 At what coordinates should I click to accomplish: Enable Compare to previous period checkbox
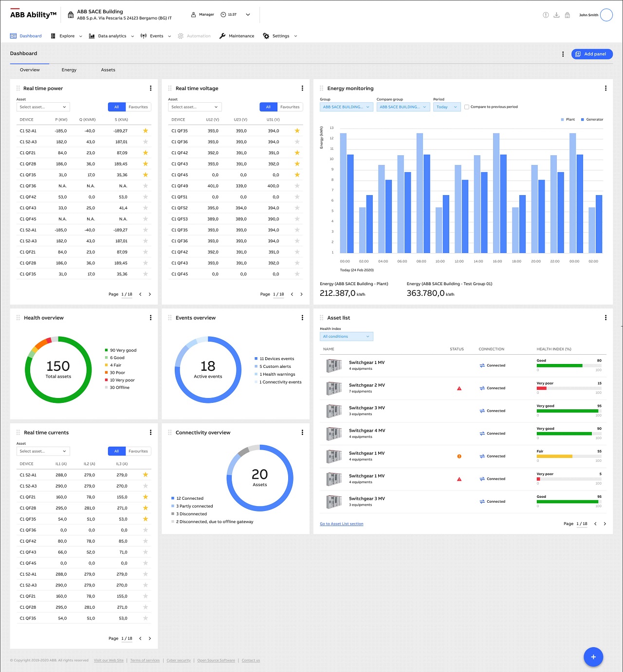tap(467, 107)
